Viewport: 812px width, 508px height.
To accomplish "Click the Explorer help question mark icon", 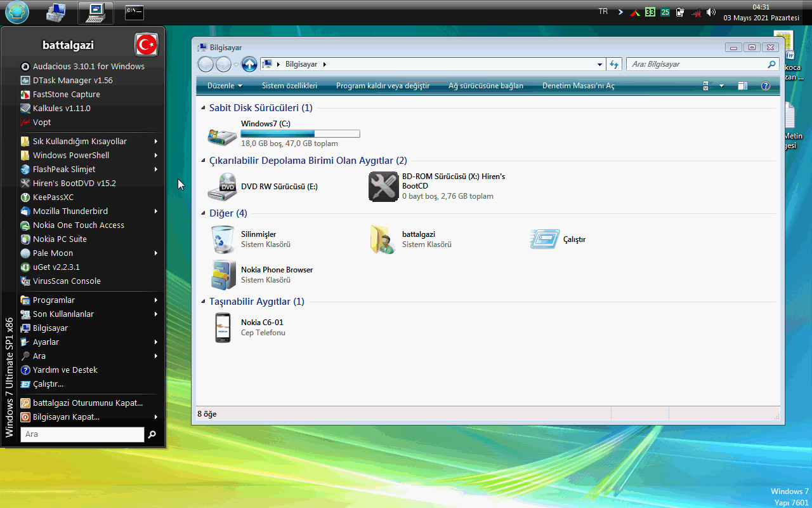I will point(766,86).
